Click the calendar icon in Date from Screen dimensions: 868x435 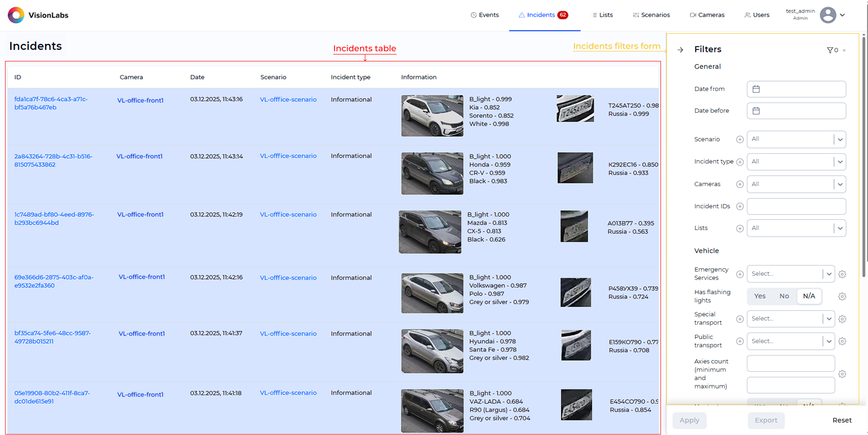[x=756, y=89]
